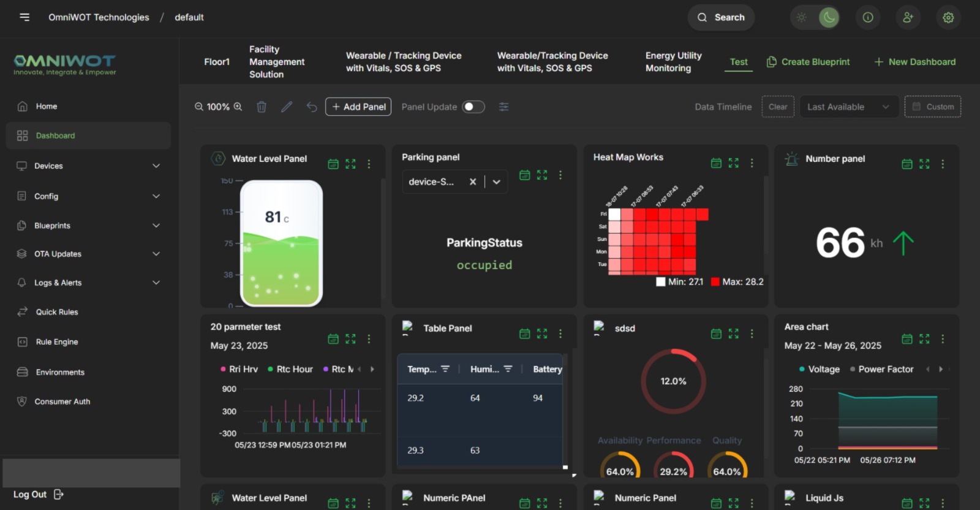Open Wearable / Tracking Device tab

(x=404, y=62)
